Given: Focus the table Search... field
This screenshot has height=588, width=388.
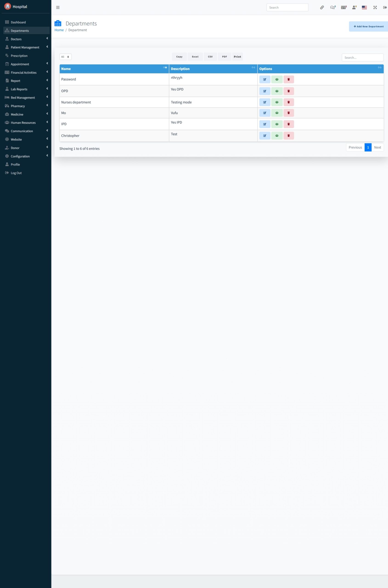Looking at the screenshot, I should (x=363, y=57).
